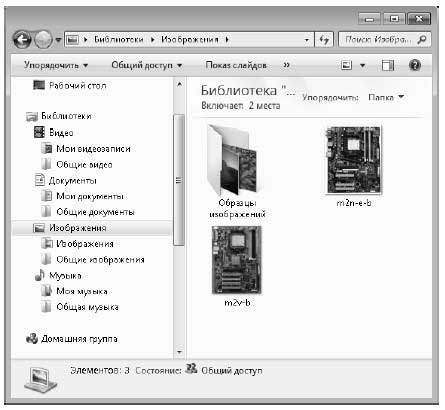
Task: Show hidden toolbar commands via chevron
Action: [286, 65]
